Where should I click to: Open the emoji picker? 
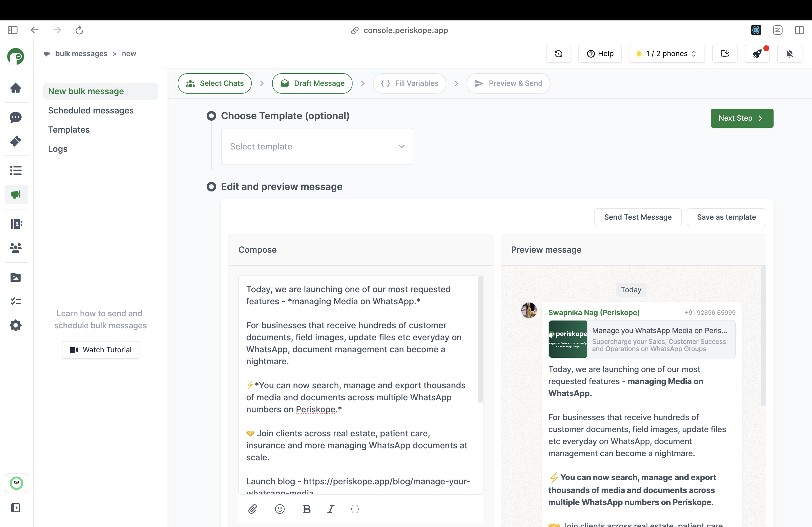tap(280, 509)
